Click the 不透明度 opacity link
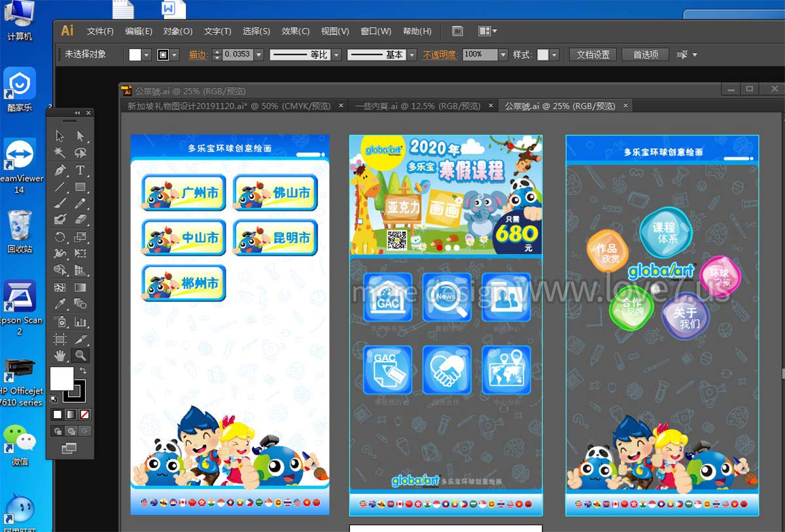Screen dimensions: 785x532 (440, 55)
